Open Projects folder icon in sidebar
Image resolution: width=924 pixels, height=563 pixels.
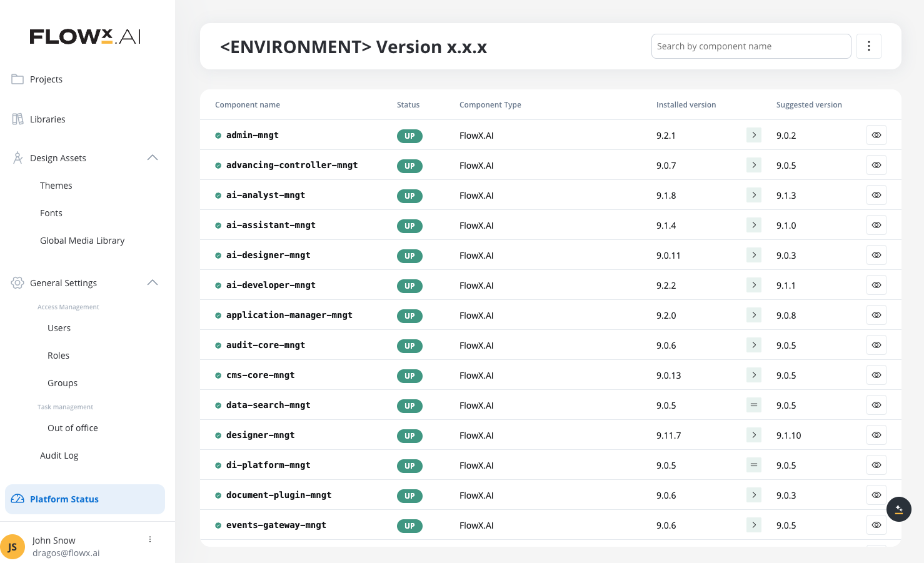[18, 79]
